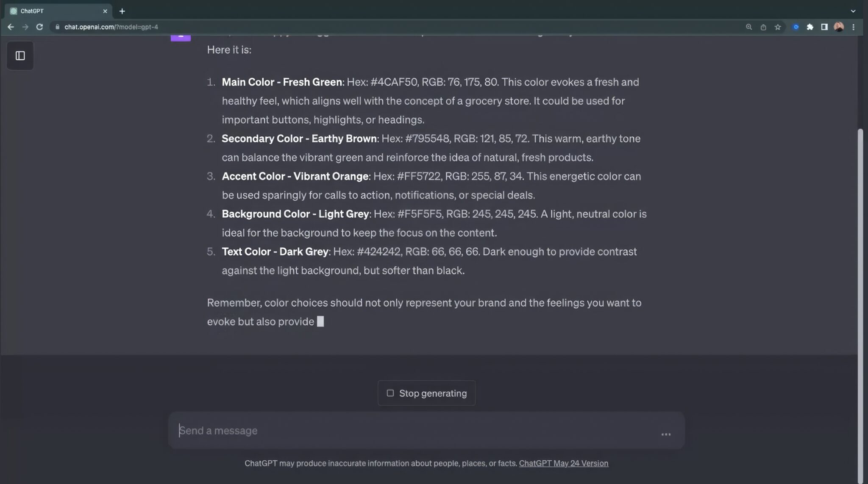Click the install/share icon next to the zoom icon
Image resolution: width=868 pixels, height=484 pixels.
tap(763, 27)
